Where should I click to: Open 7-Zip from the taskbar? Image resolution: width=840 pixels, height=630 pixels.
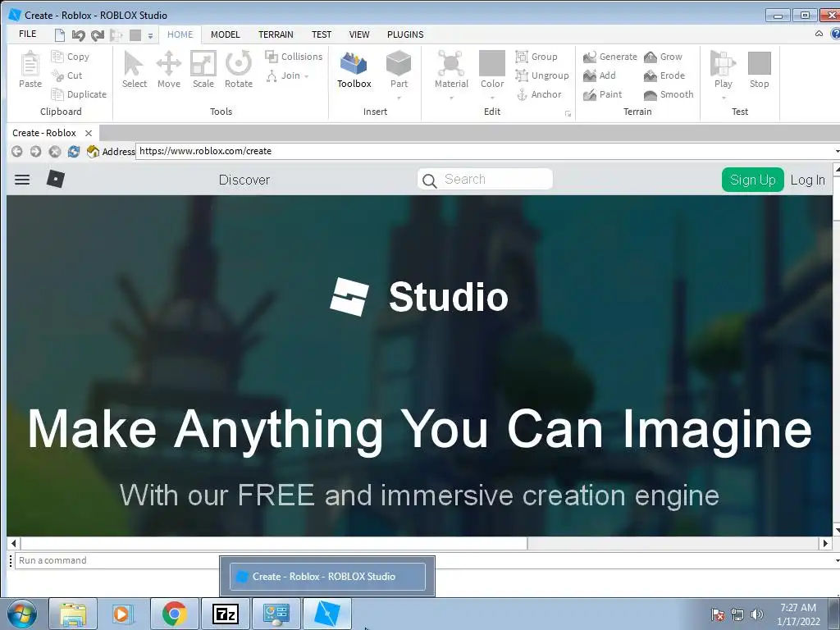(226, 614)
